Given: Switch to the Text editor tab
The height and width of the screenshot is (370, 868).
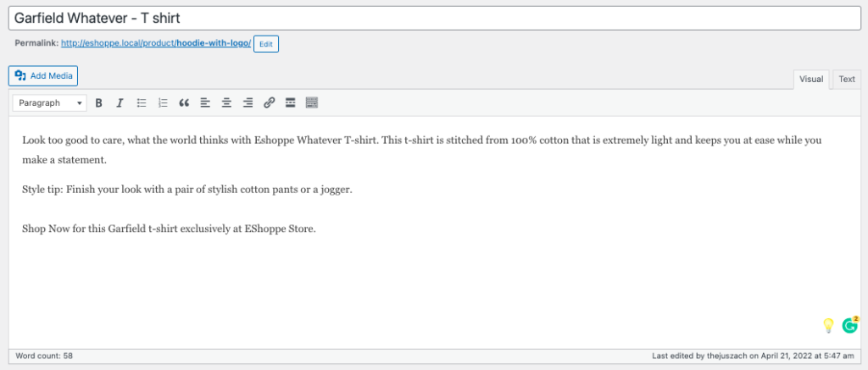Looking at the screenshot, I should (847, 79).
